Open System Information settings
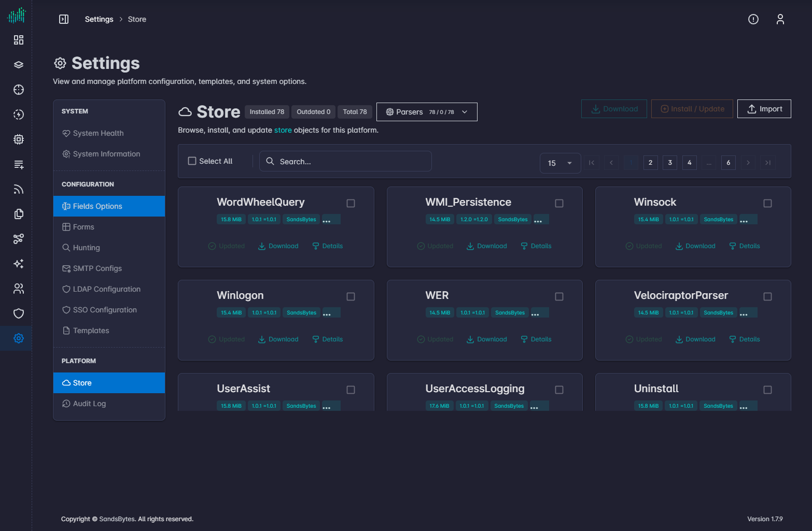This screenshot has height=531, width=812. click(x=109, y=154)
